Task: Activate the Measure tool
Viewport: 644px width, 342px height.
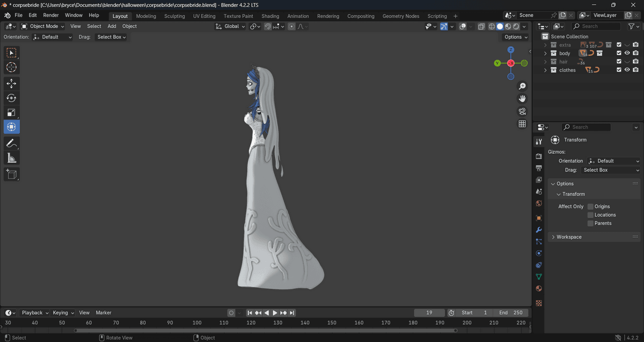Action: click(11, 158)
